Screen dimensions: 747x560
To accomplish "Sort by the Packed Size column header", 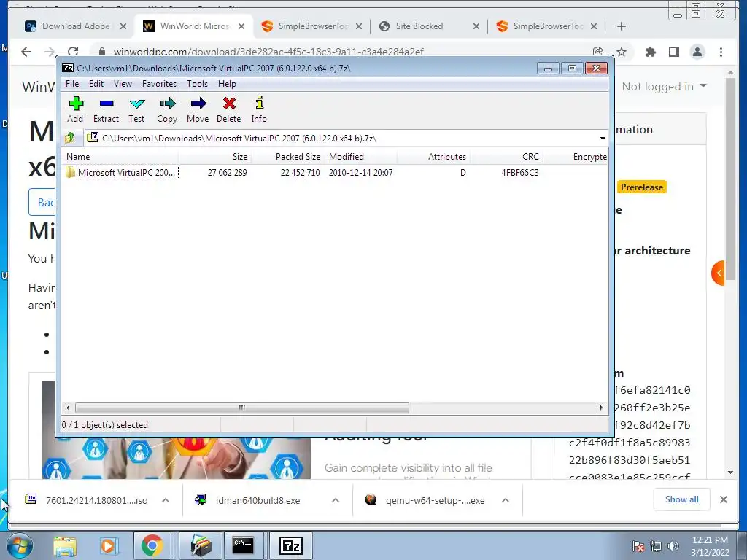I will 287,157.
